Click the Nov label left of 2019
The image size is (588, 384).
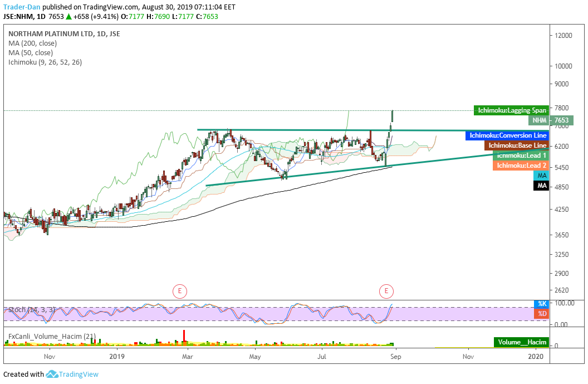[x=50, y=356]
